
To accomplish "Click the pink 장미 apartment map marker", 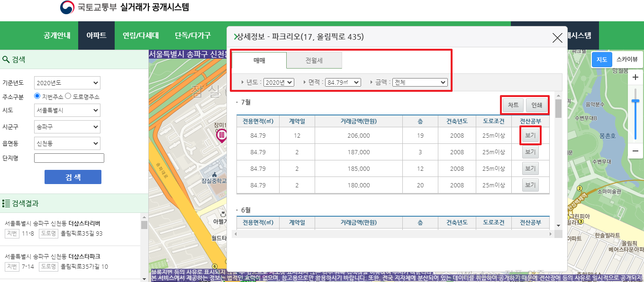I will click(221, 136).
